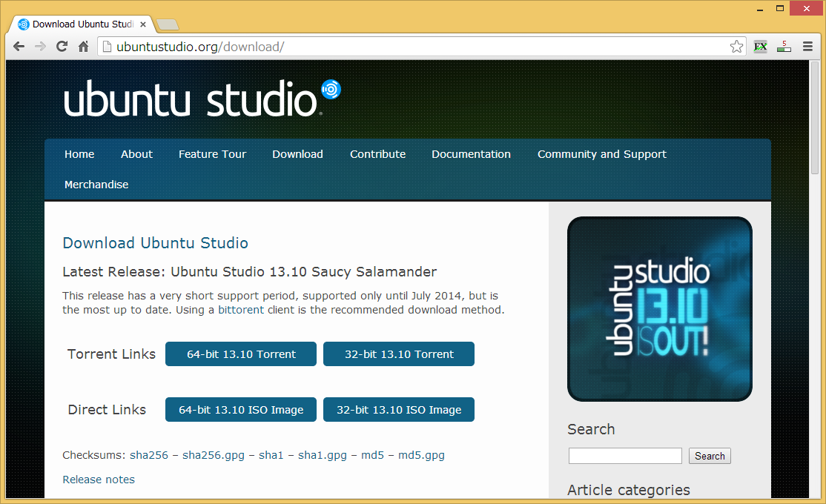Screen dimensions: 826x504
Task: Bookmark this page with the star icon
Action: 736,47
